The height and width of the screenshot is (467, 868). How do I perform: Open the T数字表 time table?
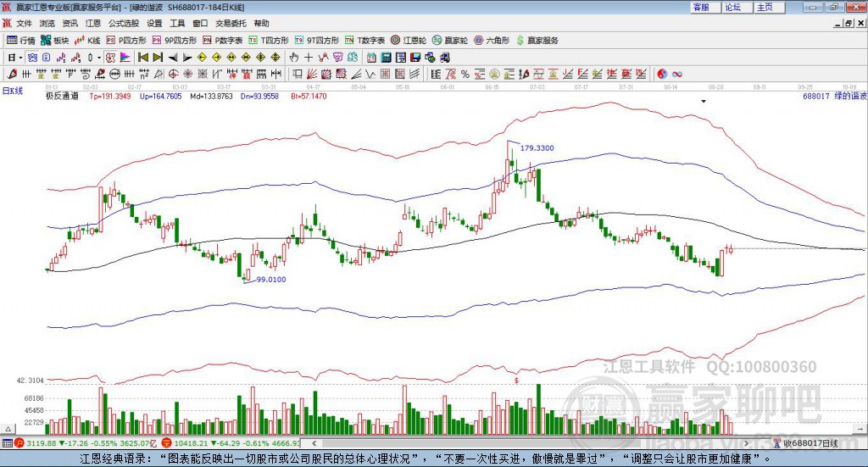coord(364,41)
